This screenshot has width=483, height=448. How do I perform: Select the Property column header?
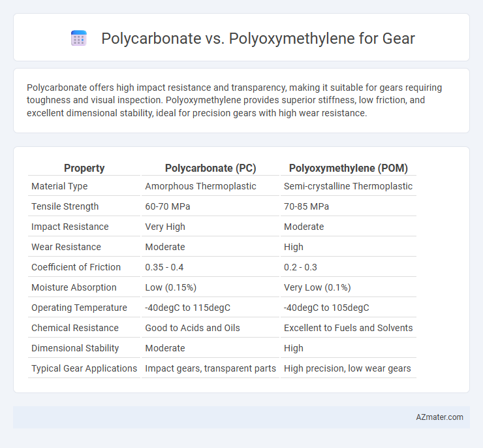84,168
